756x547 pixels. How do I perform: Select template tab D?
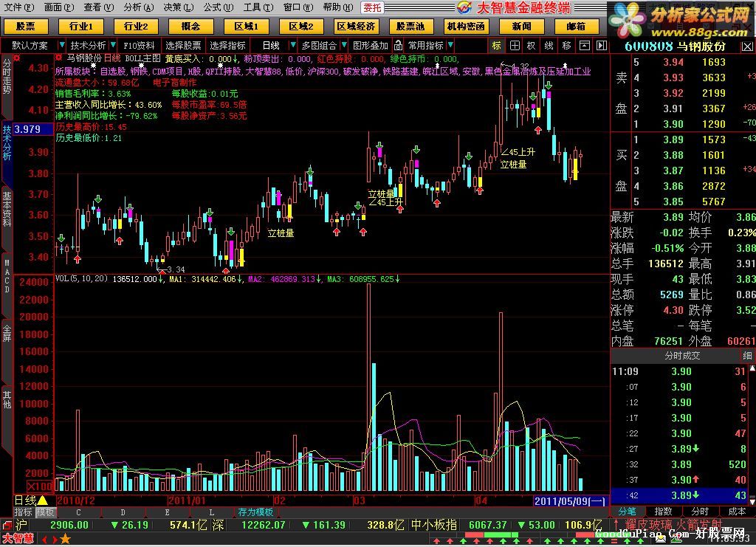coord(123,512)
